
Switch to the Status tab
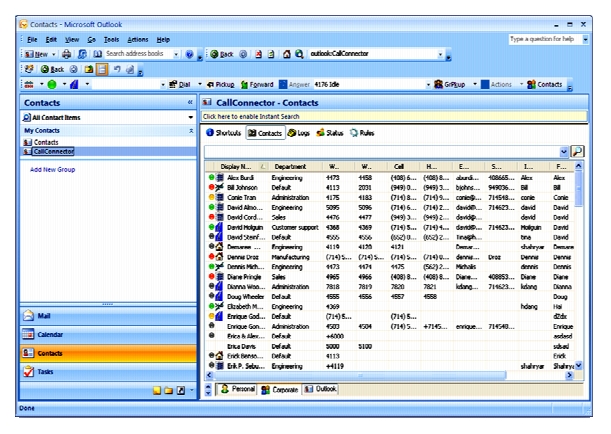pos(330,133)
